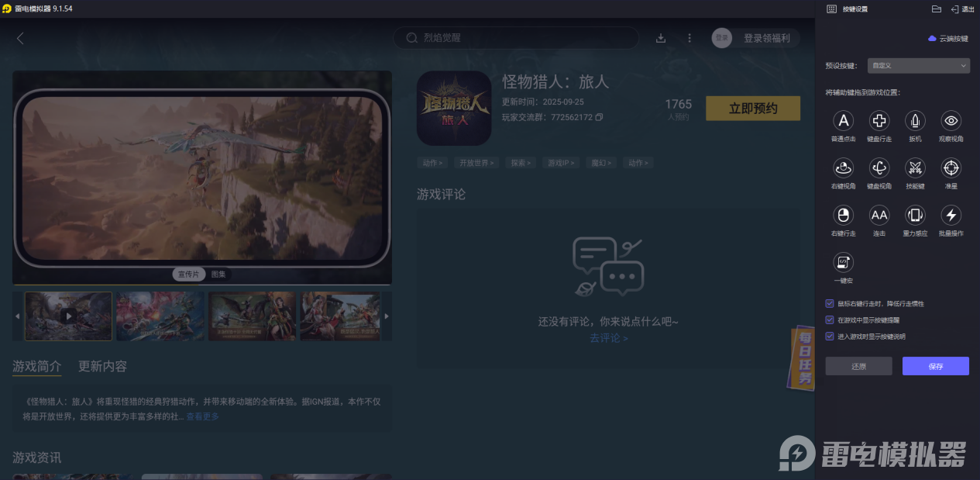Image resolution: width=980 pixels, height=480 pixels.
Task: Open the three-dot more menu
Action: pyautogui.click(x=689, y=37)
